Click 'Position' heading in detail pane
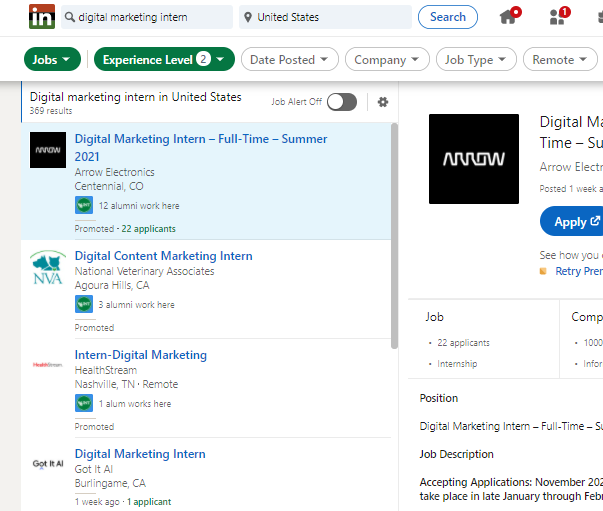This screenshot has height=511, width=603. click(438, 398)
